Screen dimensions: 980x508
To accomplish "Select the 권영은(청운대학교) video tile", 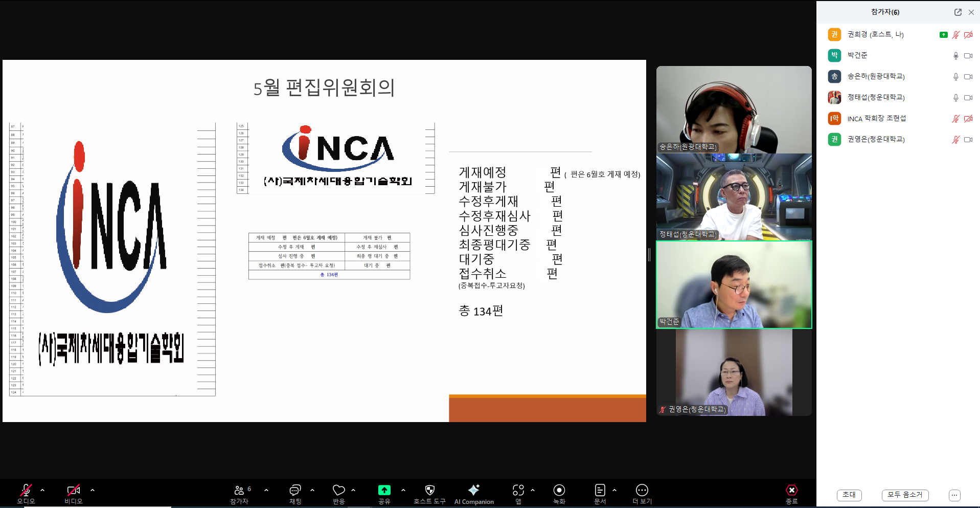I will point(734,372).
